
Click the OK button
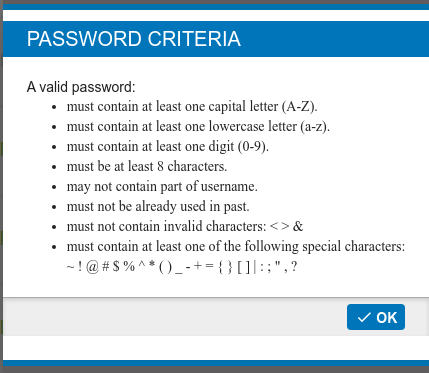[376, 317]
